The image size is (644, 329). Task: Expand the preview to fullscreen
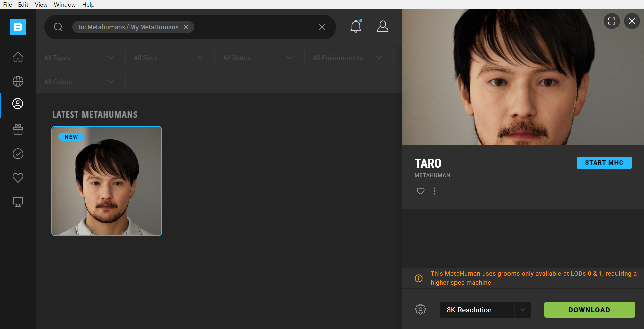coord(612,21)
